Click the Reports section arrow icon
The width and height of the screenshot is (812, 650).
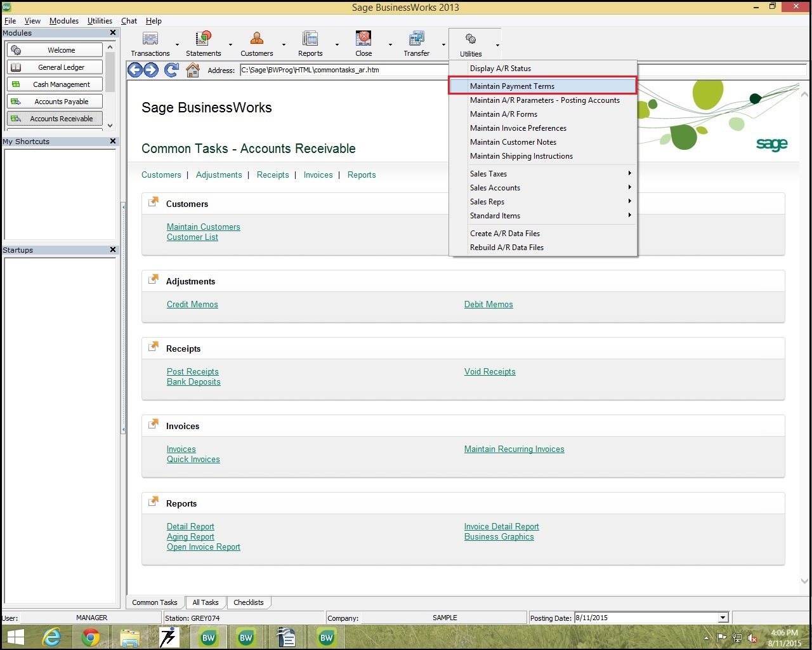[153, 501]
